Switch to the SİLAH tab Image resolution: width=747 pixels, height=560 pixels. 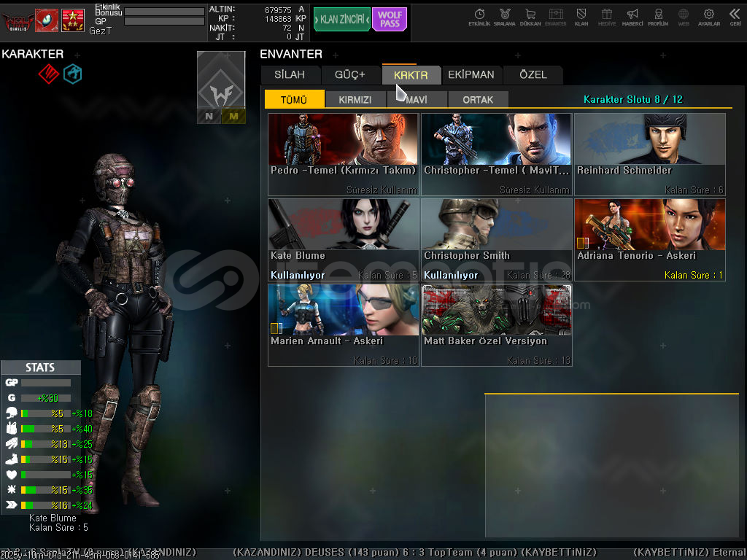[x=290, y=74]
